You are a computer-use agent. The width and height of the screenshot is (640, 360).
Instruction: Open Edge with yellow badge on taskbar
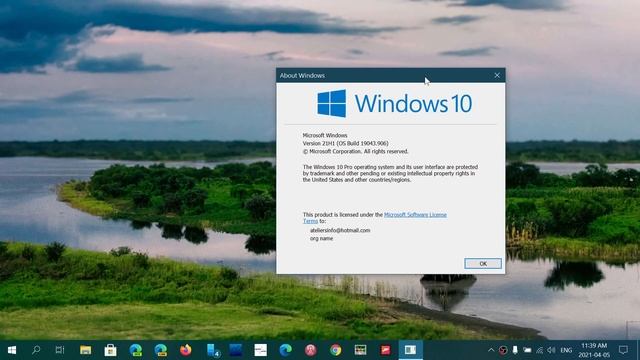(160, 350)
